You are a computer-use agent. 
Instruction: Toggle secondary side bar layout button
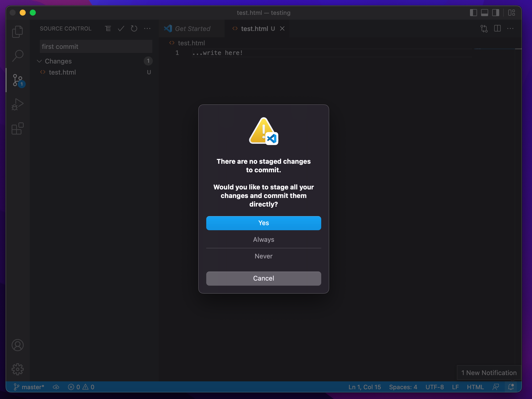pos(495,13)
